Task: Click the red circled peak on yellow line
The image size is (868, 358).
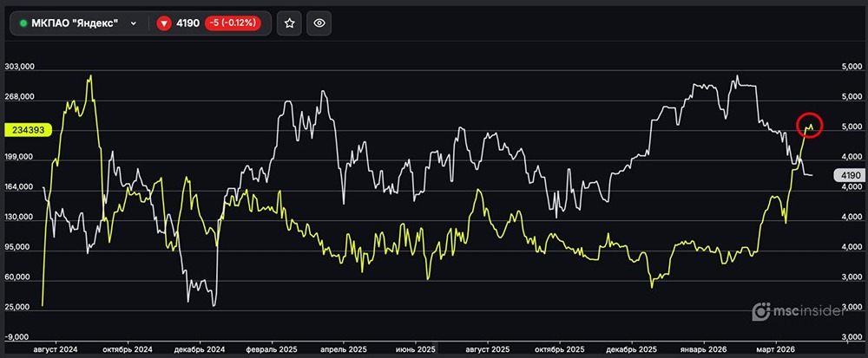Action: (809, 125)
